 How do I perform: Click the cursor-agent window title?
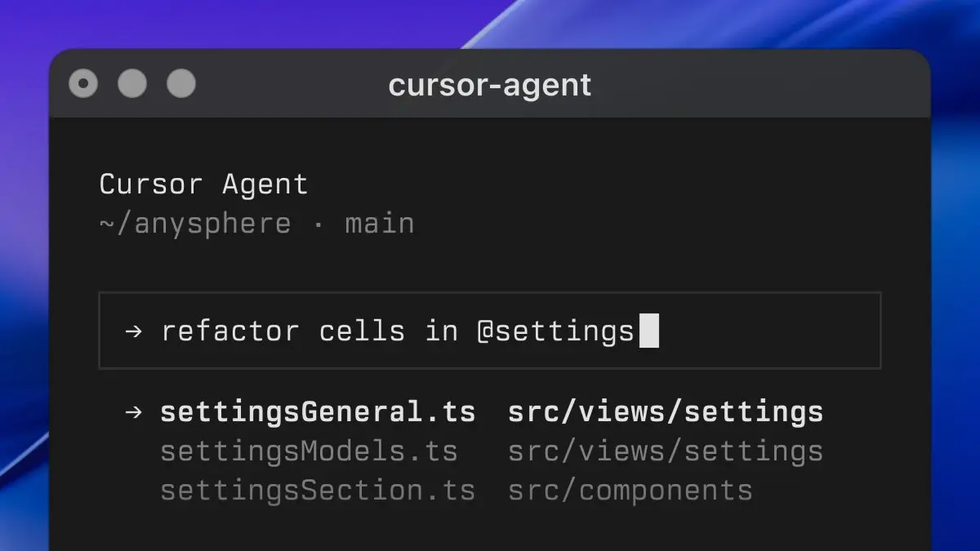coord(489,85)
